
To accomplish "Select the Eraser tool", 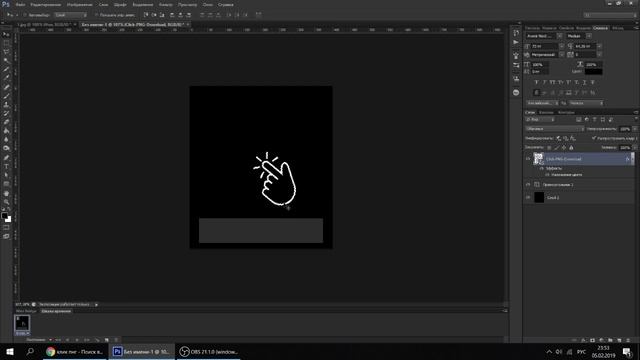I will coord(6,122).
